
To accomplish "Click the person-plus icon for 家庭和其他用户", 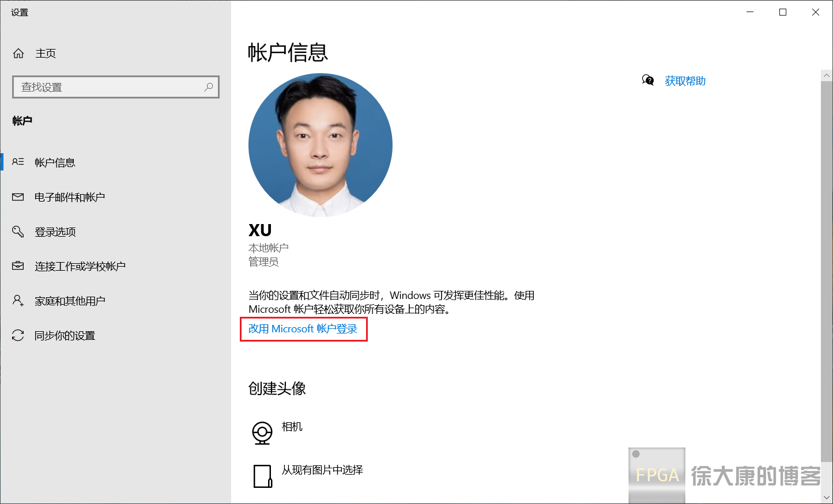I will pos(18,300).
